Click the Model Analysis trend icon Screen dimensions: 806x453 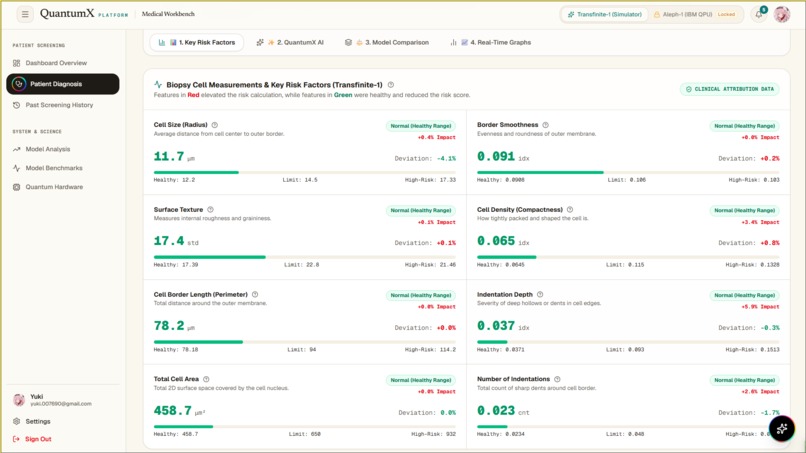click(x=16, y=149)
